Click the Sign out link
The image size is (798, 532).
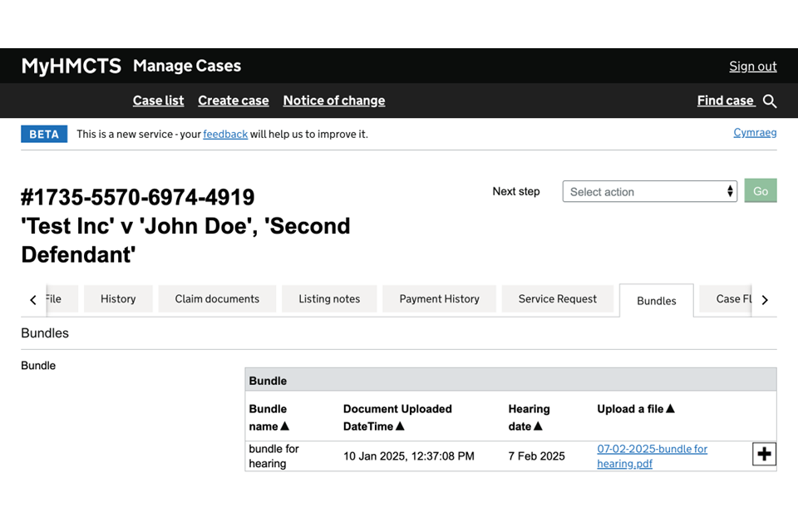click(752, 66)
